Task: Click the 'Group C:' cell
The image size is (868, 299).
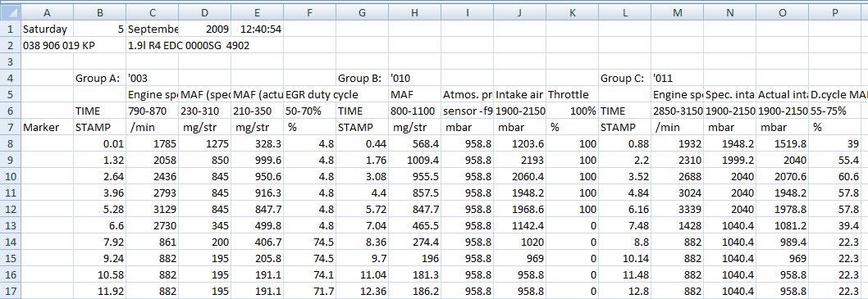Action: [x=624, y=79]
